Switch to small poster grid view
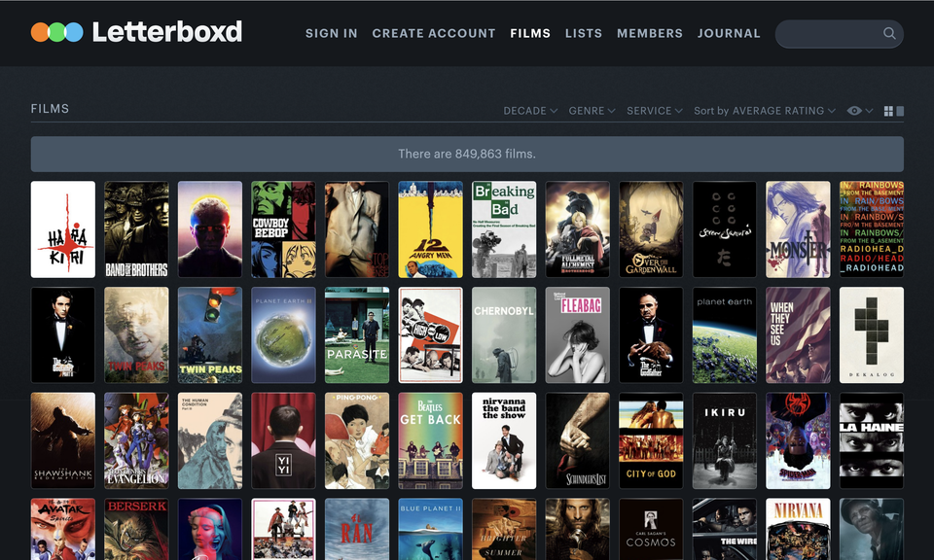 pyautogui.click(x=887, y=111)
